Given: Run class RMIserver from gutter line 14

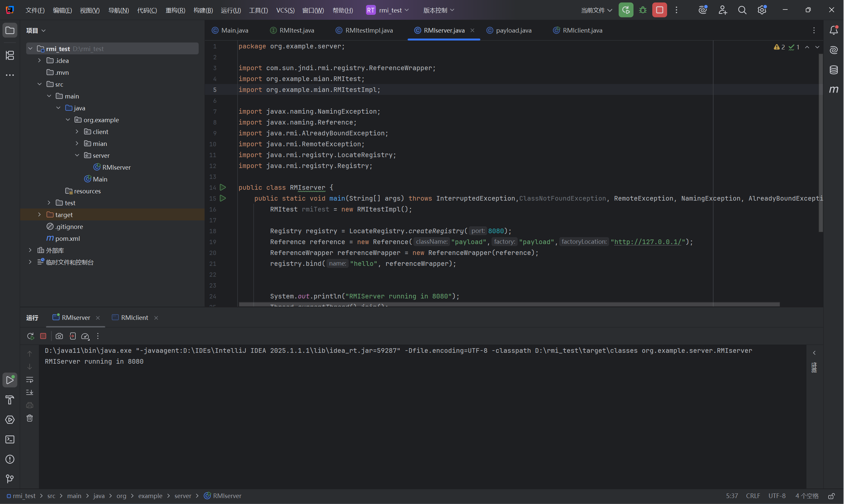Looking at the screenshot, I should click(223, 187).
